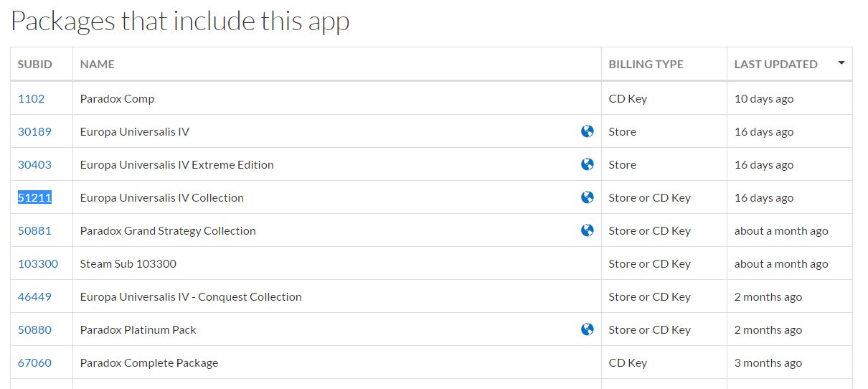This screenshot has height=389, width=868.
Task: Open SubID 30403 link
Action: tap(34, 164)
